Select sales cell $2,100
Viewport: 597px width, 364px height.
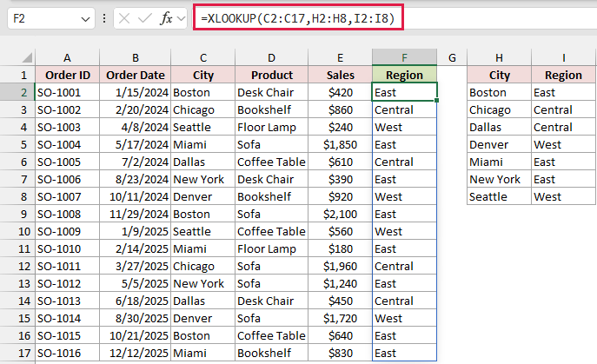pyautogui.click(x=340, y=214)
